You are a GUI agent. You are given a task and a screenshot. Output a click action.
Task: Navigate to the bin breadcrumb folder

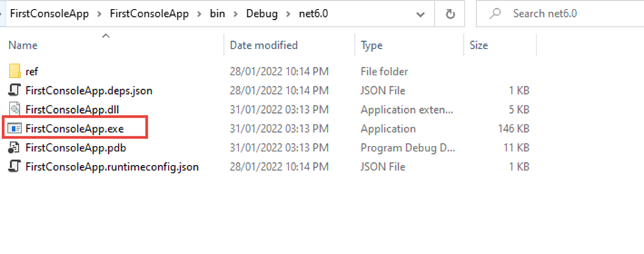coord(219,14)
